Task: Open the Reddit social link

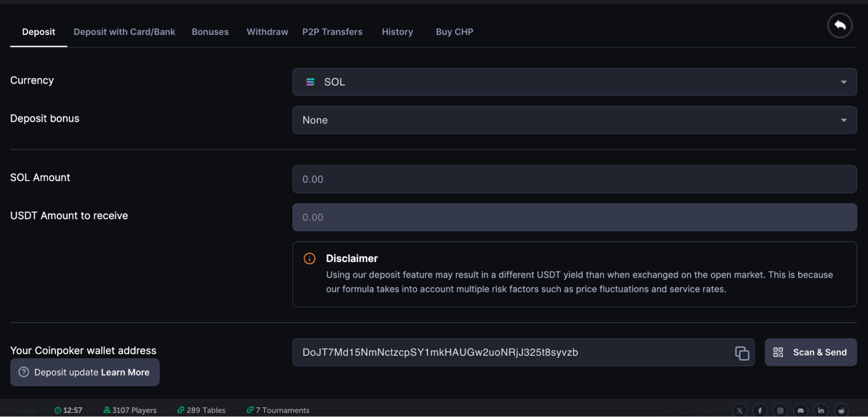Action: point(841,410)
